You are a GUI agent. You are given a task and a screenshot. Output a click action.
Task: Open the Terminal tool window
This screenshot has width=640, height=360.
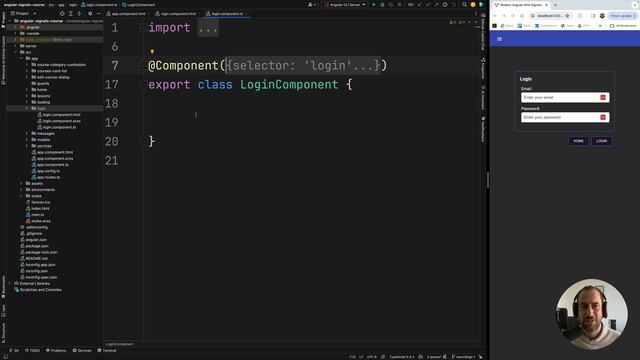(107, 350)
